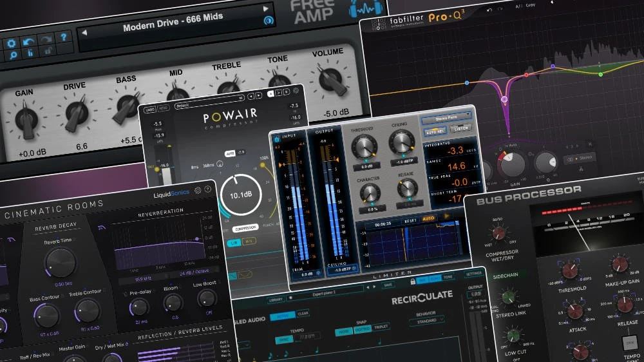Open Powair Default preset dropdown

coord(209,102)
